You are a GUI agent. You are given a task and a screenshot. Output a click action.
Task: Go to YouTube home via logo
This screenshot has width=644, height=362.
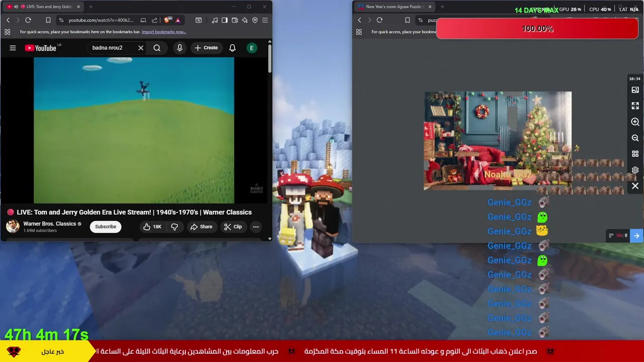tap(41, 48)
